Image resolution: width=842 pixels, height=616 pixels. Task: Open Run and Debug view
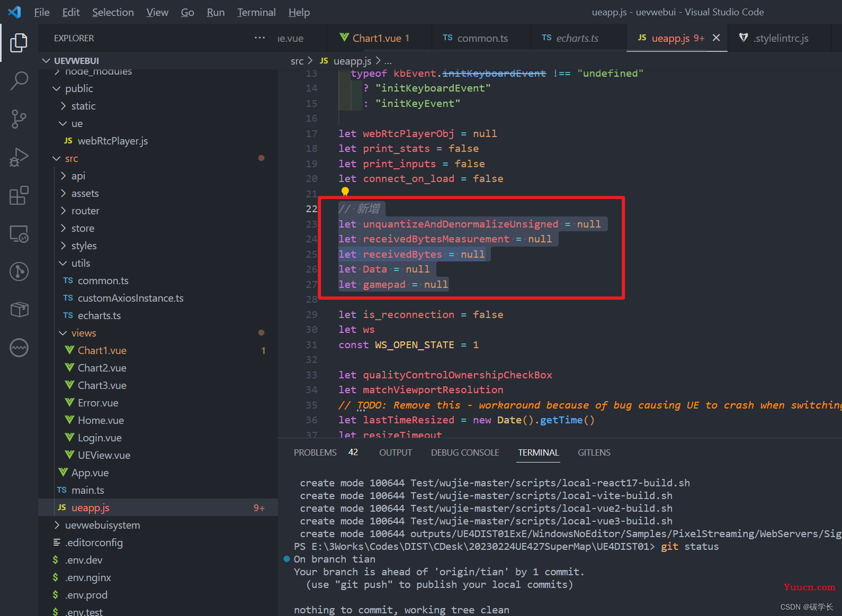[19, 157]
